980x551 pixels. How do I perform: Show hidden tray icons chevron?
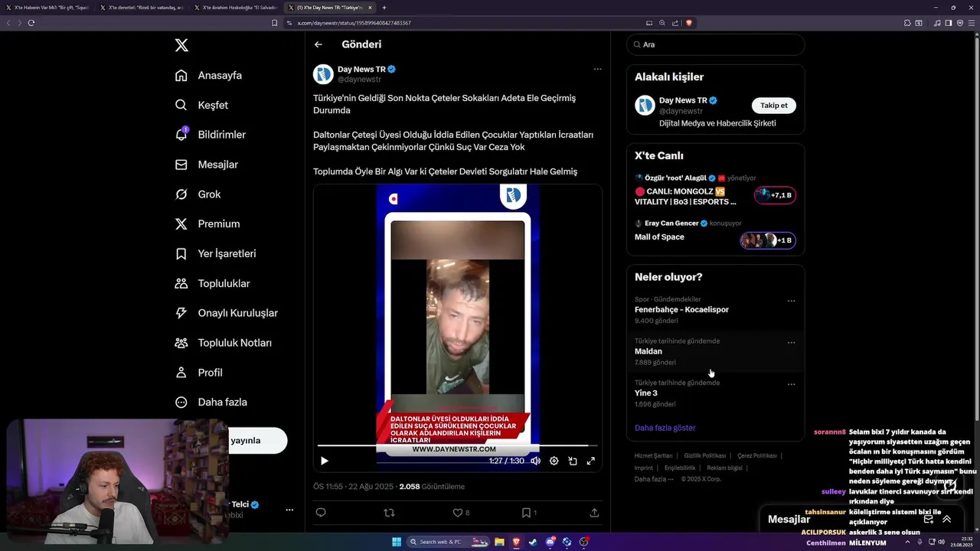pyautogui.click(x=908, y=542)
